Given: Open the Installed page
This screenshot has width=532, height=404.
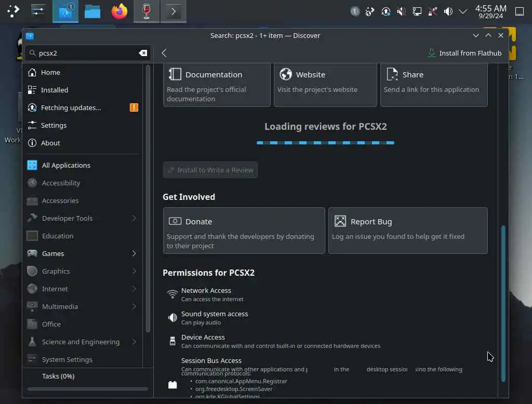Looking at the screenshot, I should [83, 90].
